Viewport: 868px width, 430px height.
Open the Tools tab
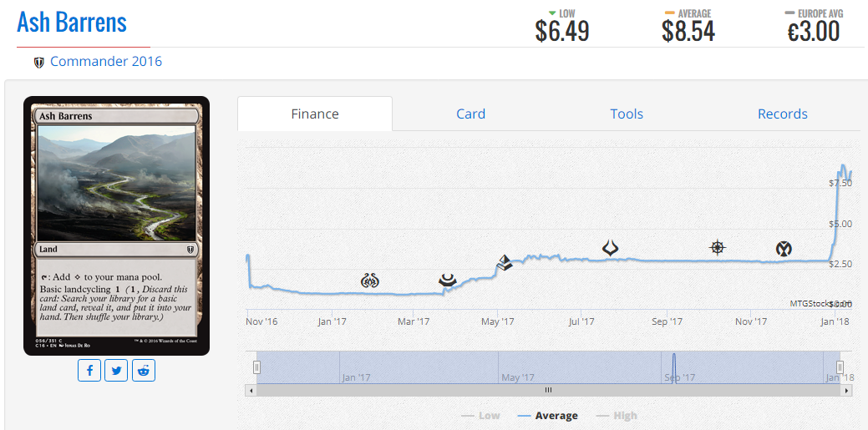[x=627, y=114]
